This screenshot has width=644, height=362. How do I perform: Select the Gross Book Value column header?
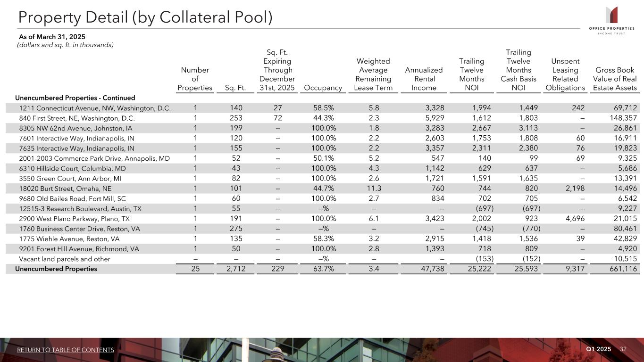pos(615,79)
